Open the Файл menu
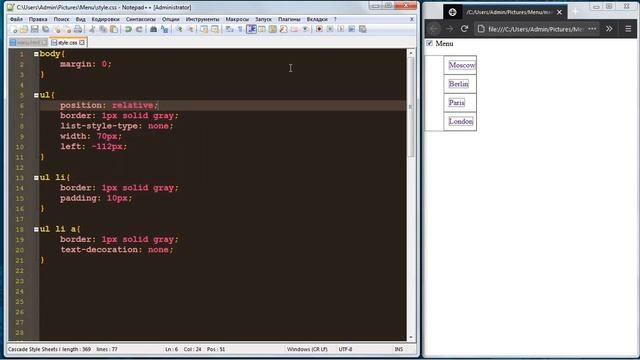The width and height of the screenshot is (640, 360). click(x=16, y=19)
